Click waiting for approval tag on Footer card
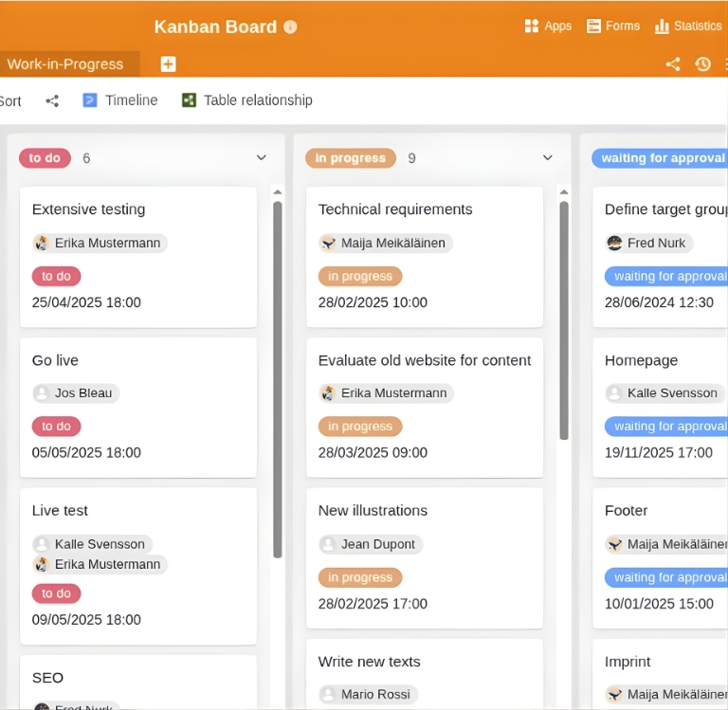The height and width of the screenshot is (710, 728). point(666,577)
